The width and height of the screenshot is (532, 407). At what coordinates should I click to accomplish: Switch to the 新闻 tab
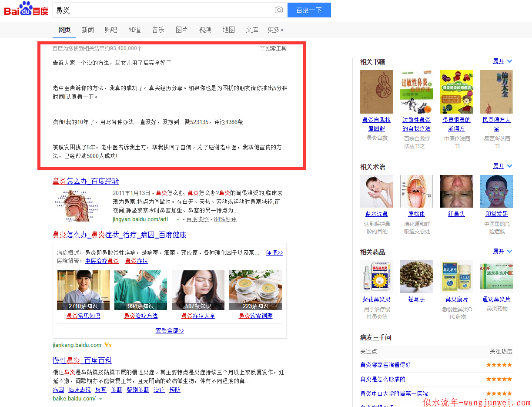[x=88, y=30]
